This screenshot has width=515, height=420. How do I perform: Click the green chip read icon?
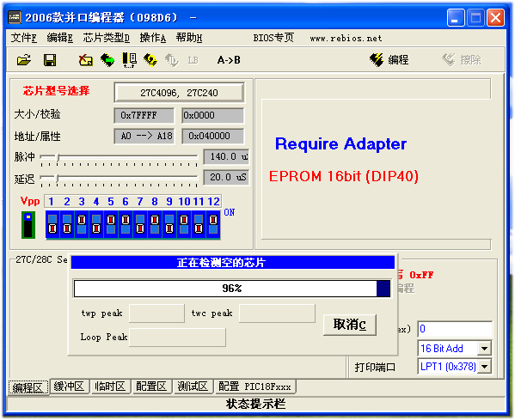click(x=107, y=60)
